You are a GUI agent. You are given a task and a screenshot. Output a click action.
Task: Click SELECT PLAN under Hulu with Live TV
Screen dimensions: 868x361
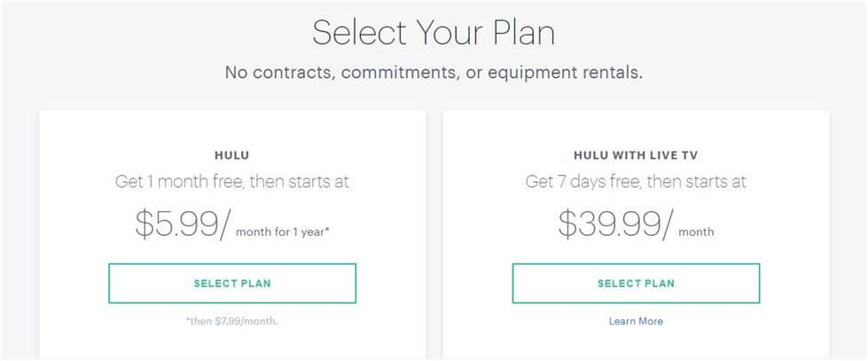(636, 284)
